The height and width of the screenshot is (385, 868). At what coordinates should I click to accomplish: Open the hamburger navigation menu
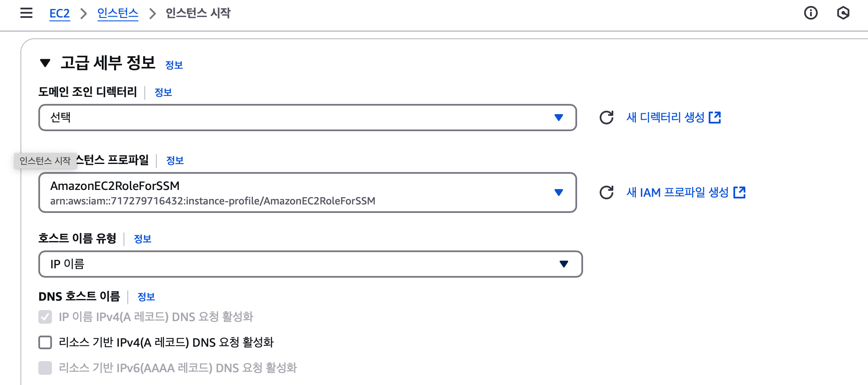26,13
